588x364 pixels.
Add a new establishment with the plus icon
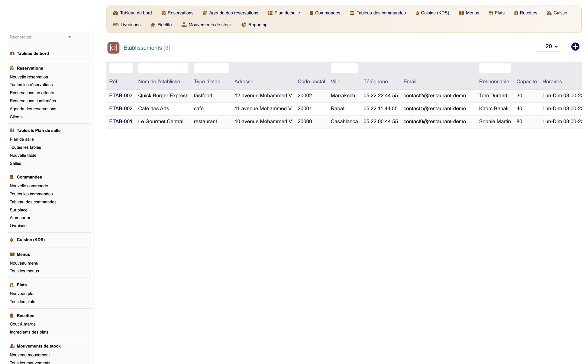point(575,47)
